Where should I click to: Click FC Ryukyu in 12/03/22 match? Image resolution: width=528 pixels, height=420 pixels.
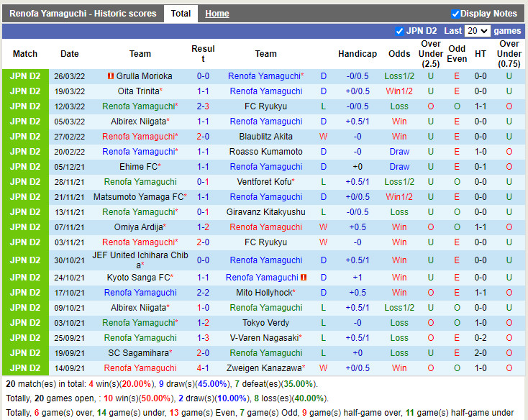(x=265, y=106)
